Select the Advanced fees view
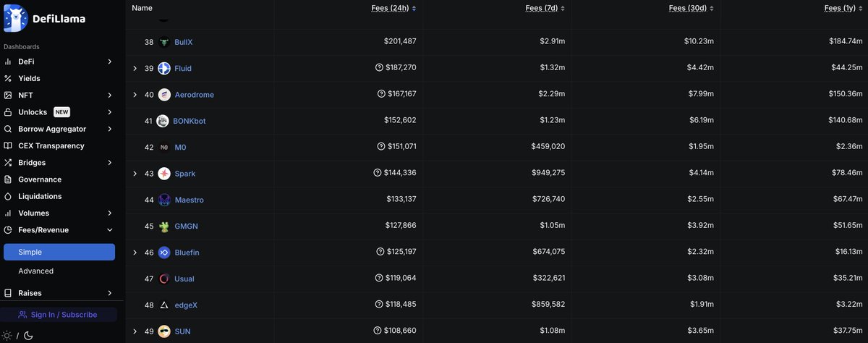868x343 pixels. tap(36, 271)
